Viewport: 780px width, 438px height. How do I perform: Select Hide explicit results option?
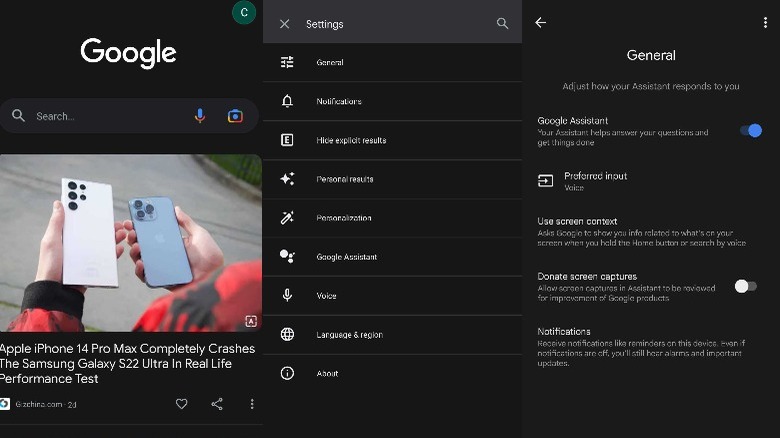[x=350, y=141]
